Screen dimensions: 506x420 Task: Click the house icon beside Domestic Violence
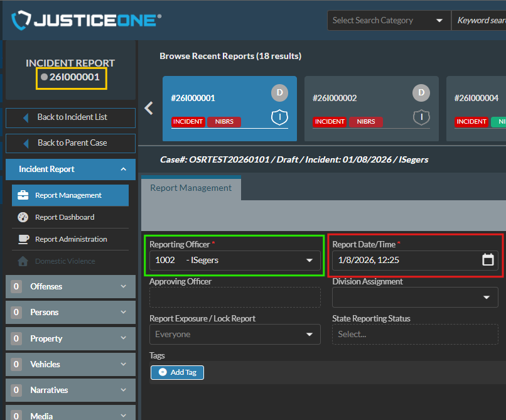click(23, 261)
